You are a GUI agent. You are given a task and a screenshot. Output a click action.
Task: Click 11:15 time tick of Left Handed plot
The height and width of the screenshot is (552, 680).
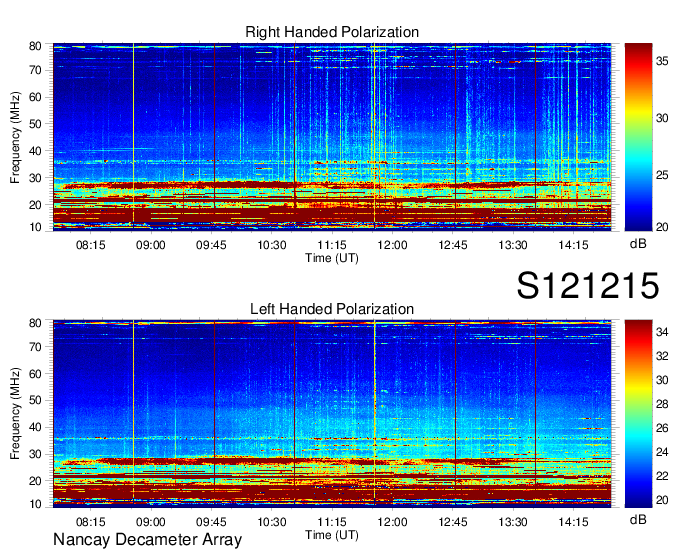click(x=332, y=522)
